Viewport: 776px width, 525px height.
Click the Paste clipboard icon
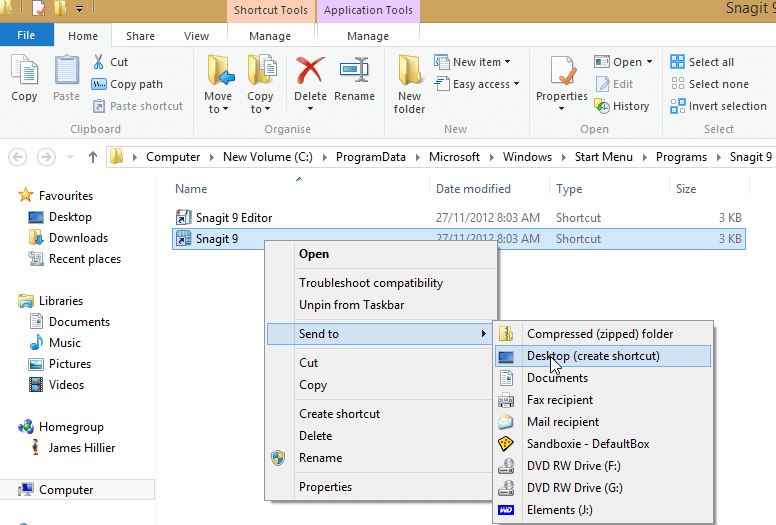[x=66, y=71]
